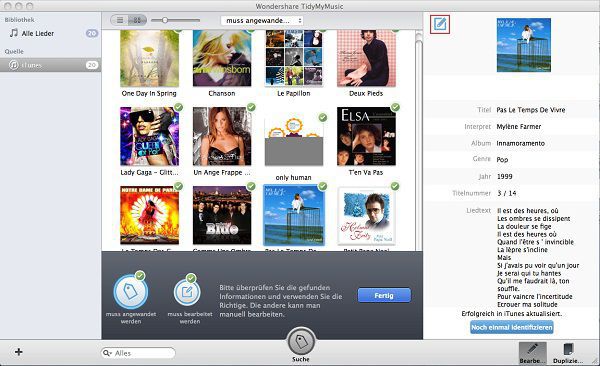This screenshot has height=366, width=600.
Task: Select the Petit Papa Noel album cover
Action: pos(366,216)
